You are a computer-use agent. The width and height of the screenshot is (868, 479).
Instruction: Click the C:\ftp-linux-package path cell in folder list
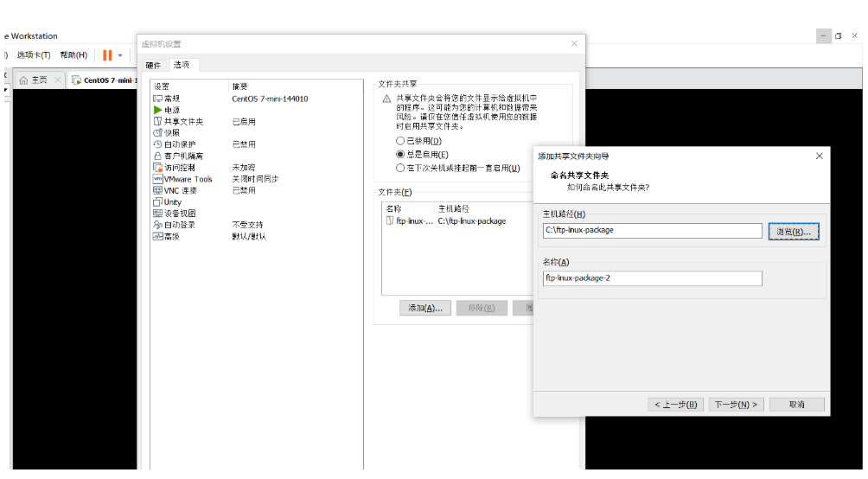[472, 221]
